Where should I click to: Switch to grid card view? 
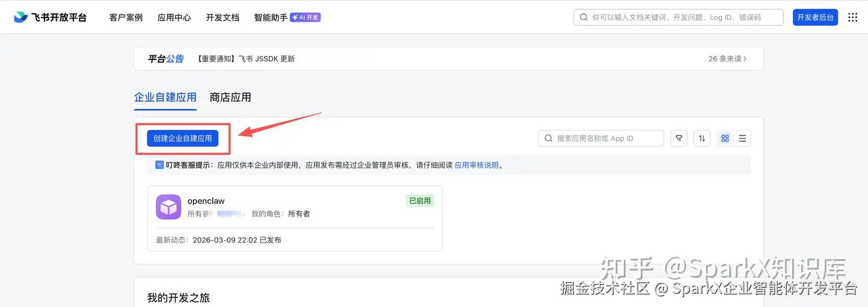[725, 138]
